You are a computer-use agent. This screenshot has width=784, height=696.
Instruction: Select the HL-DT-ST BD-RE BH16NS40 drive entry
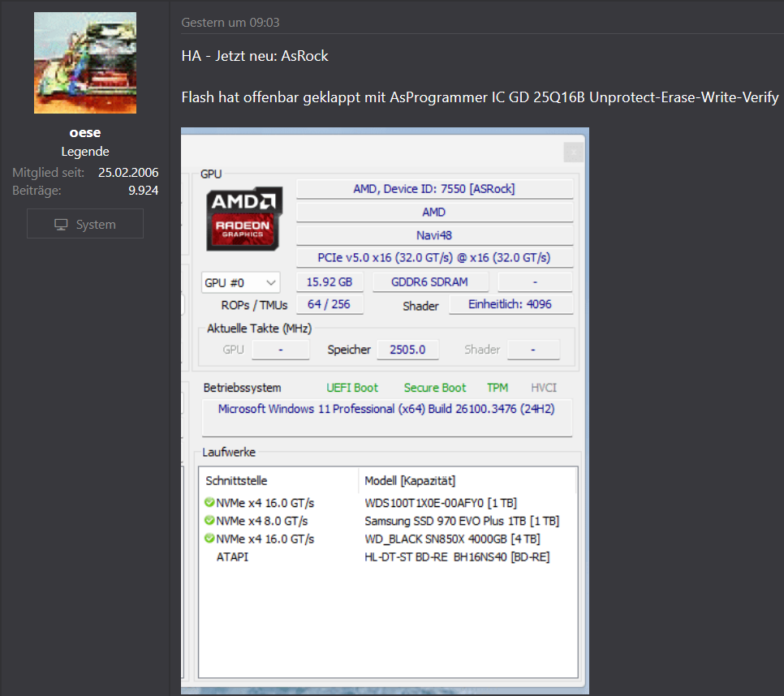point(457,556)
